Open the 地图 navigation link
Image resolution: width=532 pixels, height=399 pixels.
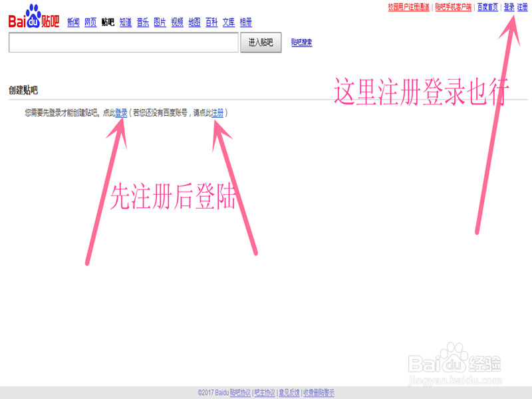pos(194,23)
